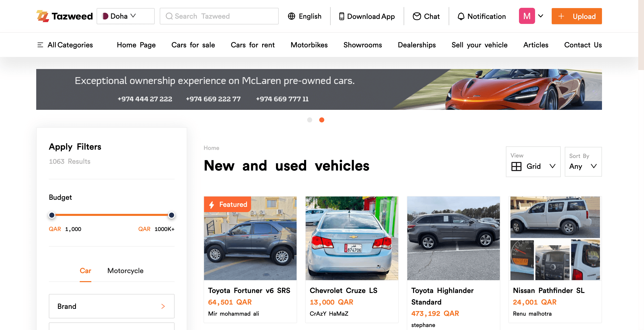
Task: Click the Home breadcrumb link
Action: (x=211, y=148)
